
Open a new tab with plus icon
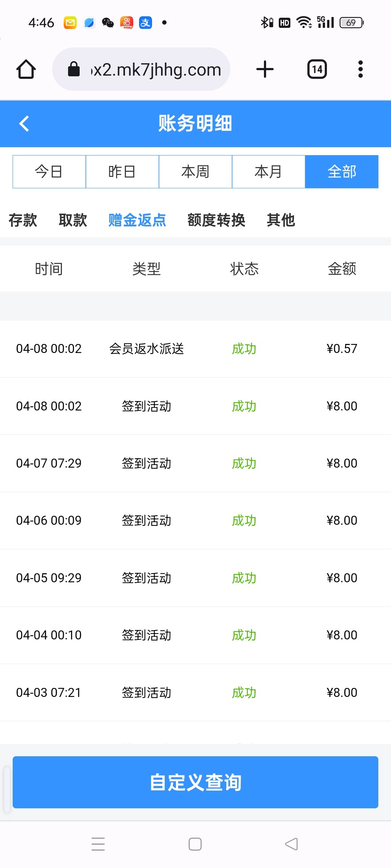pos(265,69)
